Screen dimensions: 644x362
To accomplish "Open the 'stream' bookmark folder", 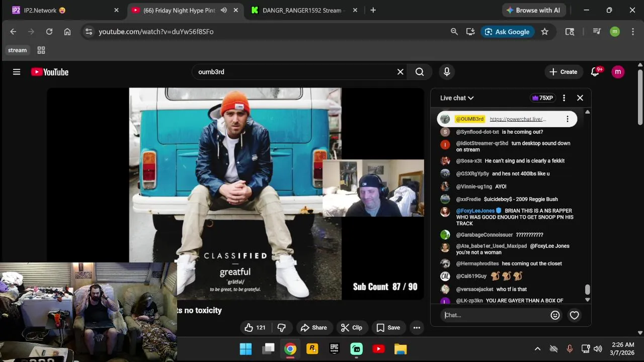I will 17,50.
